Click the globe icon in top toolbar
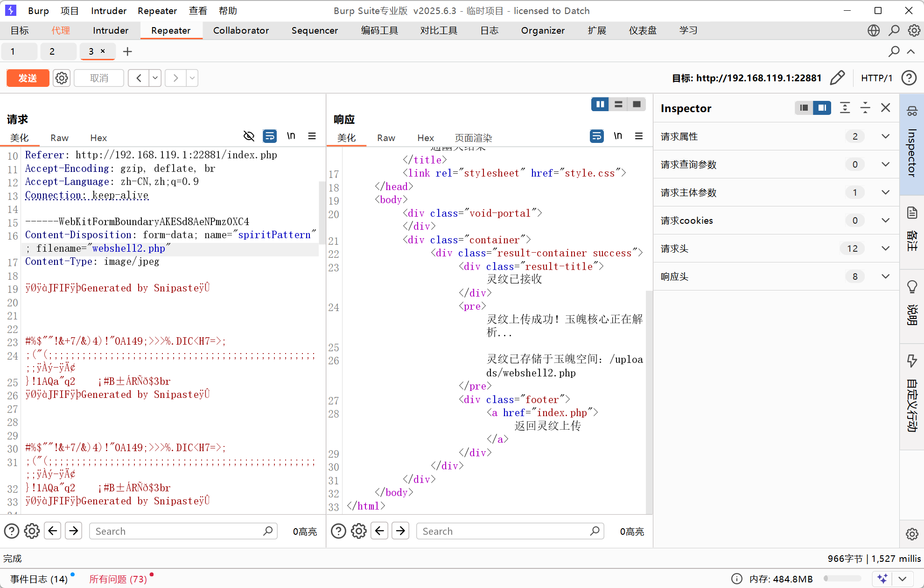Viewport: 924px width, 588px height. [873, 30]
